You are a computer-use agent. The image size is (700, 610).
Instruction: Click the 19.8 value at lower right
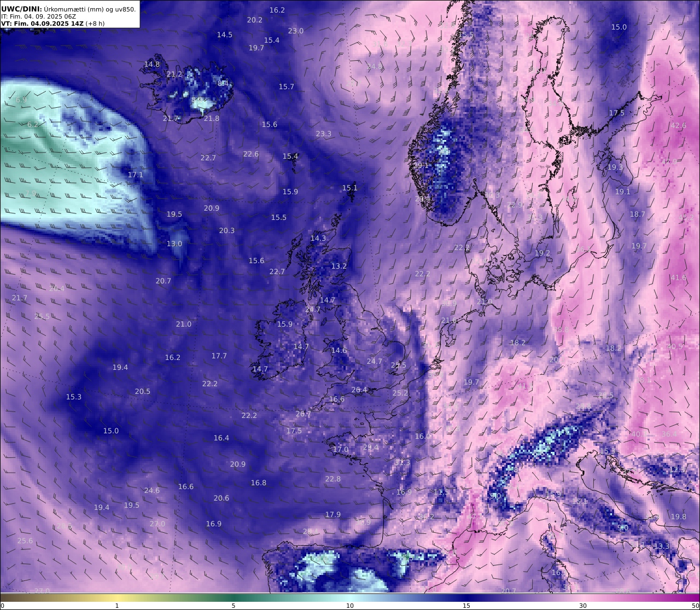[678, 516]
